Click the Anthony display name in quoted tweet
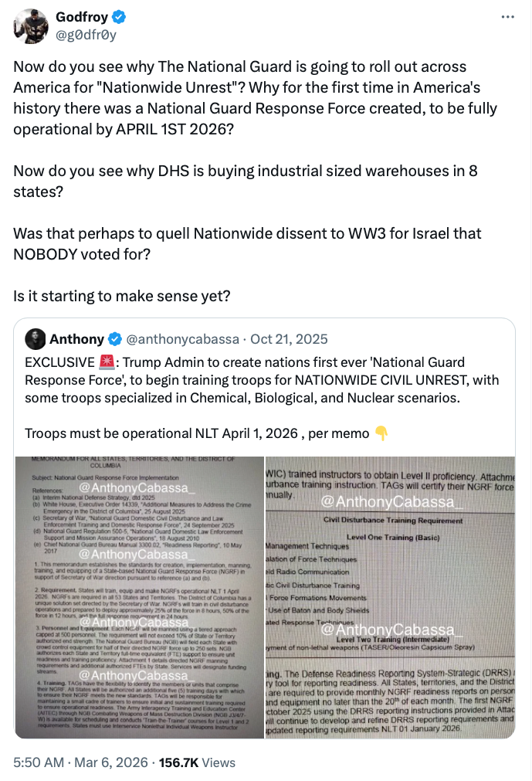This screenshot has height=781, width=532. (76, 339)
